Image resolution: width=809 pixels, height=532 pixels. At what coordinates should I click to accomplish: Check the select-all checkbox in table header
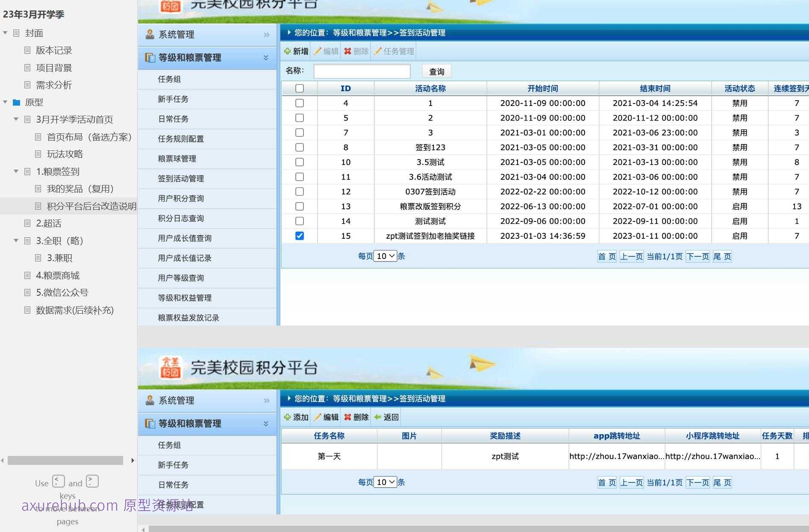tap(300, 88)
